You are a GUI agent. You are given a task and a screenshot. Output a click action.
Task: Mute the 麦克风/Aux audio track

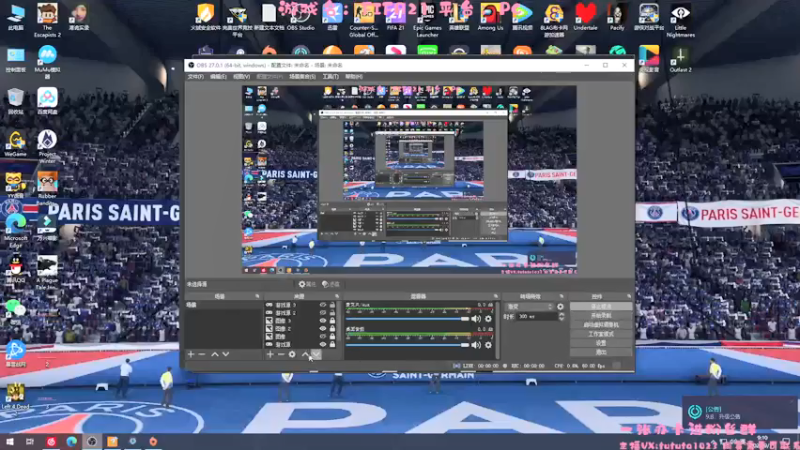[476, 318]
